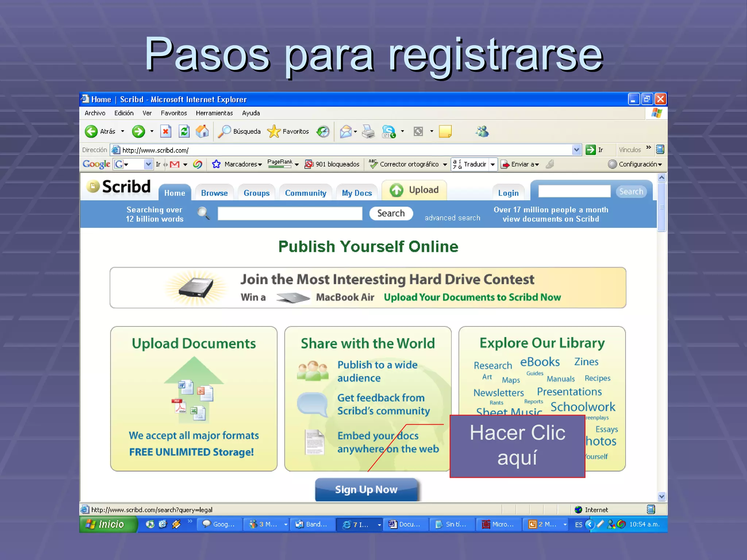This screenshot has height=560, width=747.
Task: Click the vertical scrollbar down arrow
Action: [662, 496]
